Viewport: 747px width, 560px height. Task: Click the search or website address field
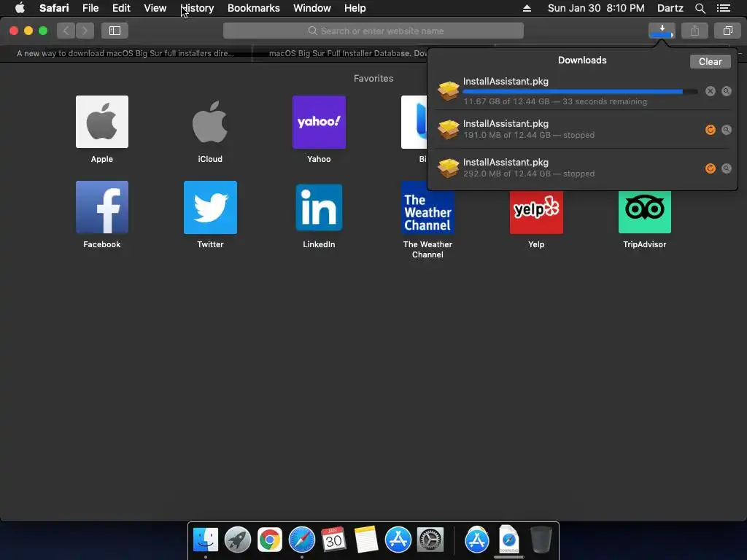(373, 31)
